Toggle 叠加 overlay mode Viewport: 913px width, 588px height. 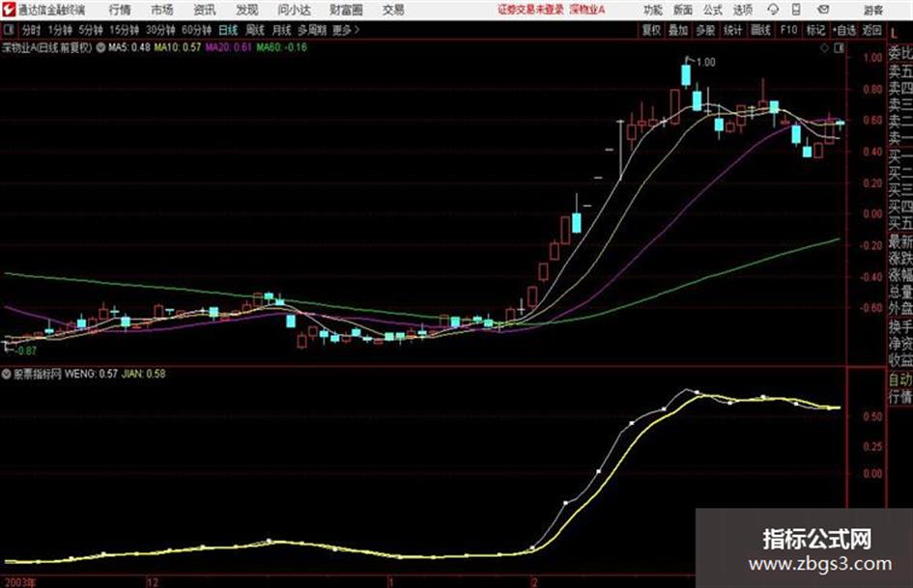click(678, 30)
